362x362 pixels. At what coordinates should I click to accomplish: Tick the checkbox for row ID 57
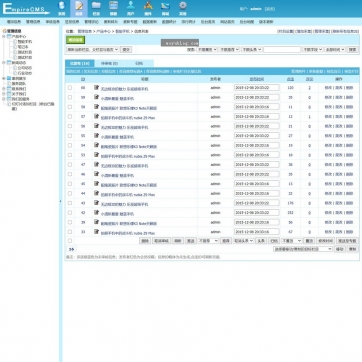tap(70, 117)
